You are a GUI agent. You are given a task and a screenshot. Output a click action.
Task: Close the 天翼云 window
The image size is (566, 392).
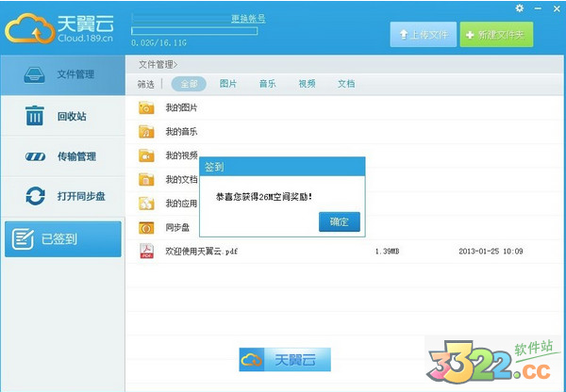(557, 8)
